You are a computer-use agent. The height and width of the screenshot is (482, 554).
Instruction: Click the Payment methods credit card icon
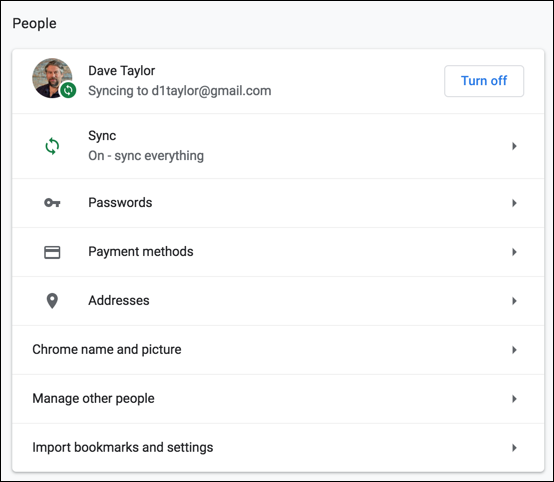[x=52, y=252]
